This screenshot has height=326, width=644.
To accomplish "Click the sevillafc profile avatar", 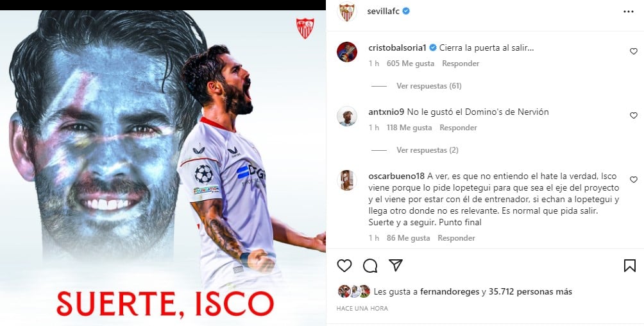I will click(346, 12).
